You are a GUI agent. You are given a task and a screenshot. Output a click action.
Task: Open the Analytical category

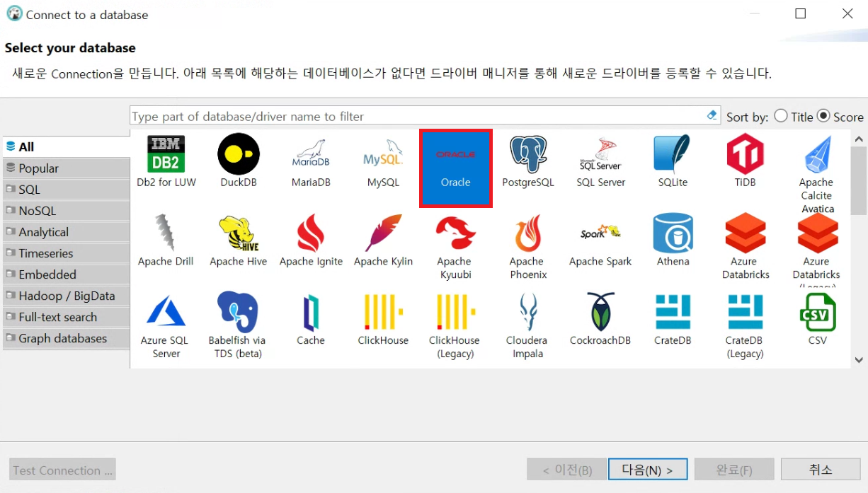coord(65,232)
